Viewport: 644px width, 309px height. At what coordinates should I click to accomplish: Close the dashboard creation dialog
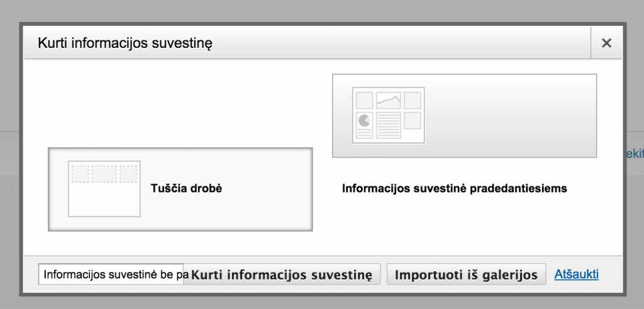(x=606, y=43)
